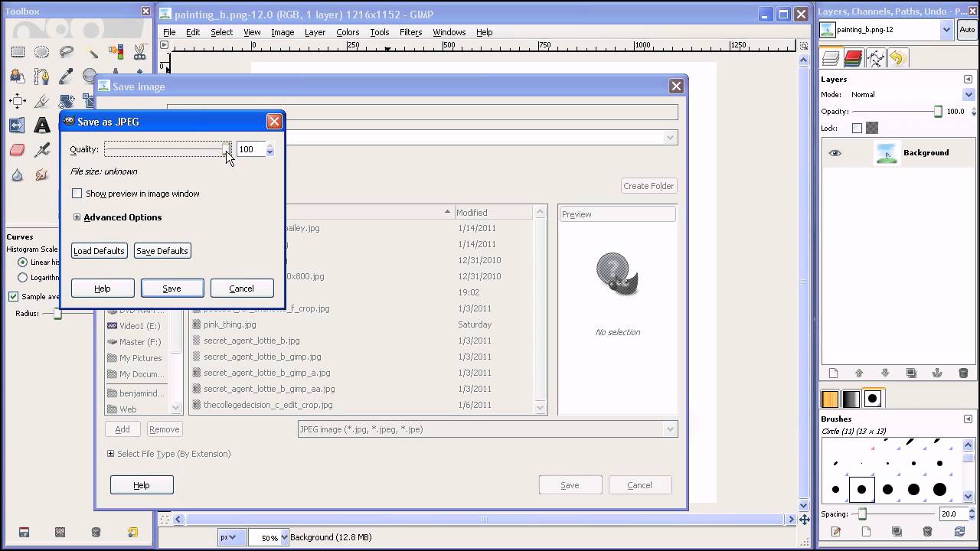Expand Advanced Options in Save as JPEG
Image resolution: width=980 pixels, height=551 pixels.
[x=77, y=217]
